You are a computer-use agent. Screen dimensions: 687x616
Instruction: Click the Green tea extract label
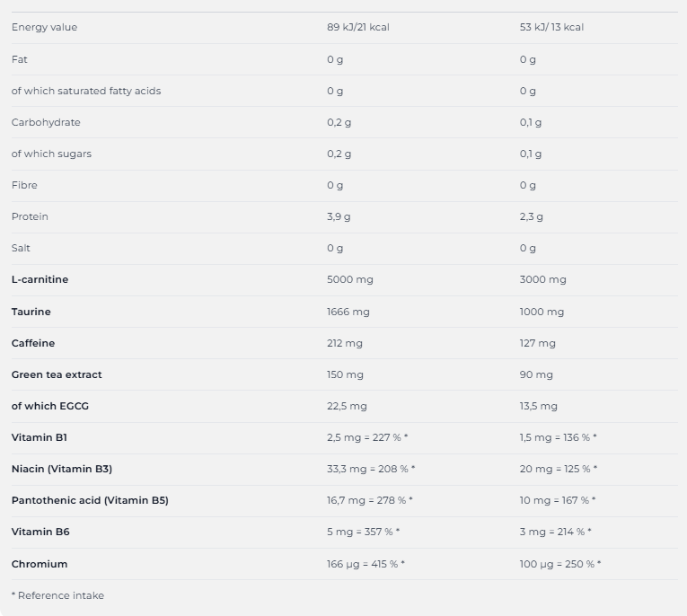tap(57, 374)
